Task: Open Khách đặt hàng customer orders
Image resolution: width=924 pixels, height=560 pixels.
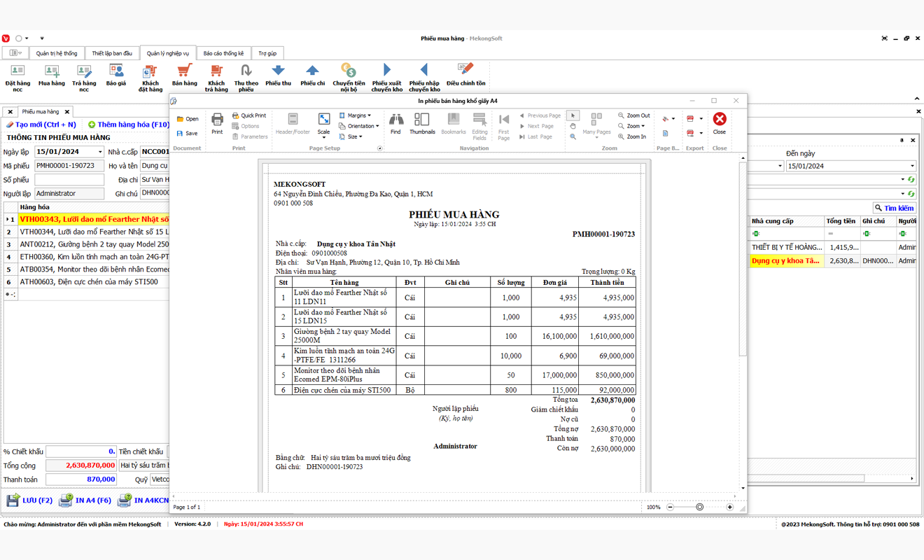Action: pos(150,78)
